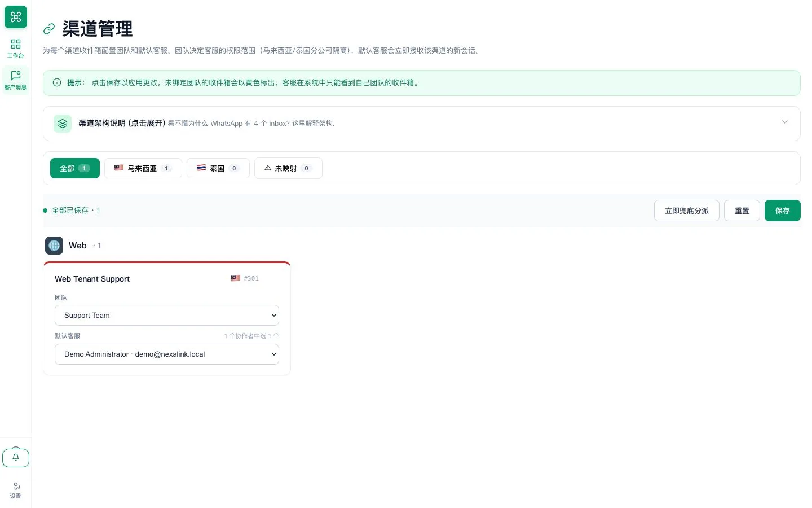Select the 全部 filter tab
Viewport: 812px width, 508px height.
tap(75, 168)
